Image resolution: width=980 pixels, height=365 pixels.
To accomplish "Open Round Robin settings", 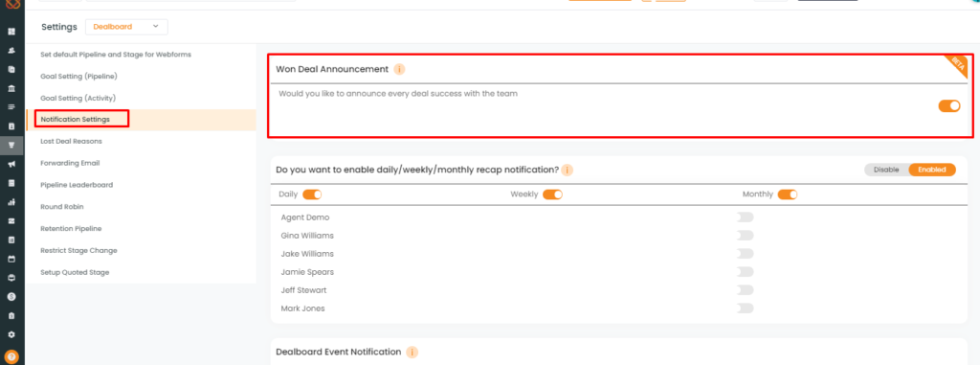I will 62,207.
